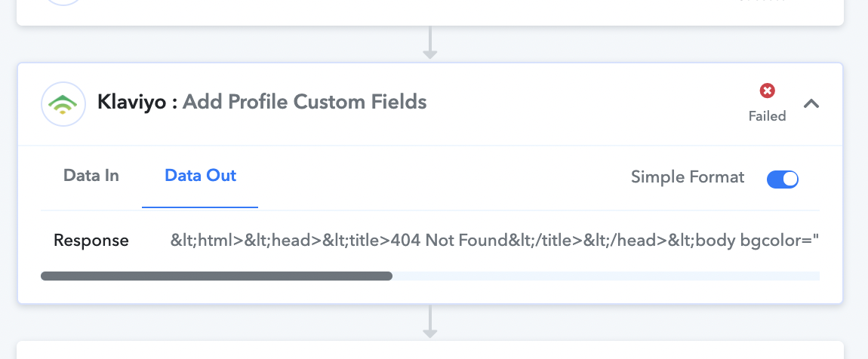Click the connector arrow below Klaviyo step
The height and width of the screenshot is (359, 868).
tap(430, 321)
